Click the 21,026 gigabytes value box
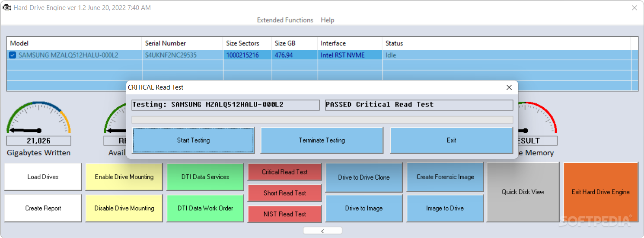Screen dimensions: 644x238 38,141
